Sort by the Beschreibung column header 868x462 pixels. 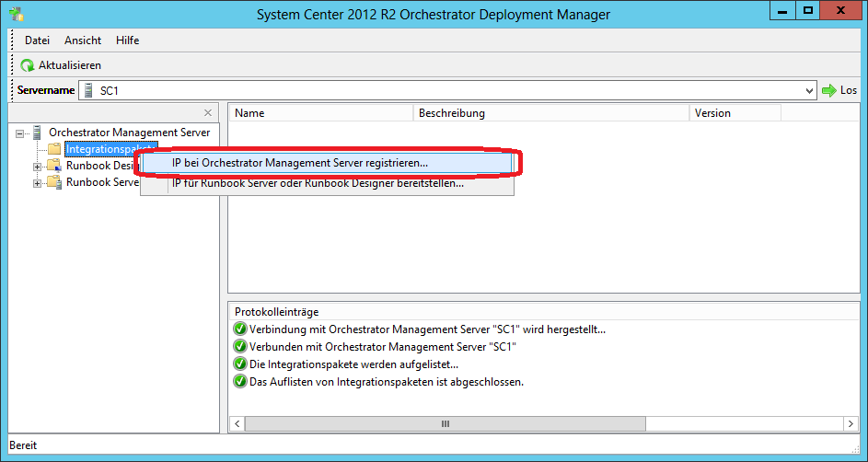pyautogui.click(x=551, y=113)
